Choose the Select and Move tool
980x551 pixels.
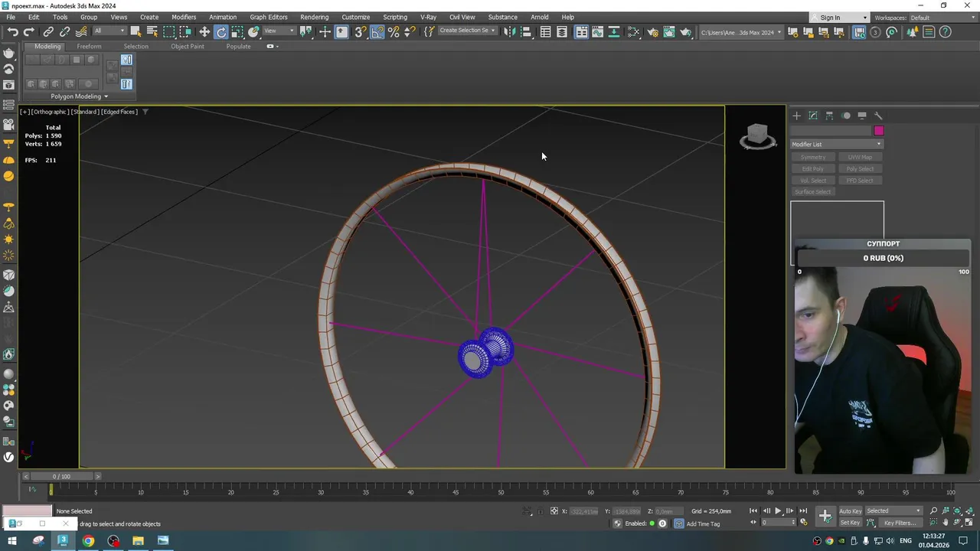pos(204,31)
